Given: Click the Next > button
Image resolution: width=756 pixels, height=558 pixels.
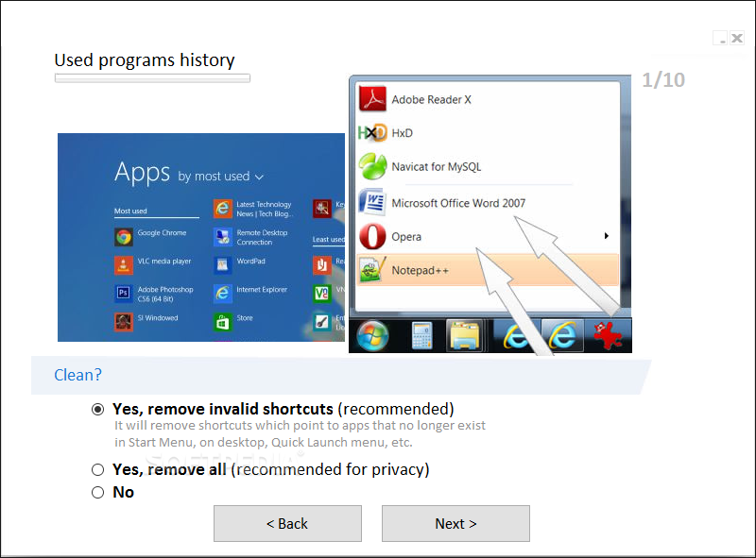Looking at the screenshot, I should [455, 524].
